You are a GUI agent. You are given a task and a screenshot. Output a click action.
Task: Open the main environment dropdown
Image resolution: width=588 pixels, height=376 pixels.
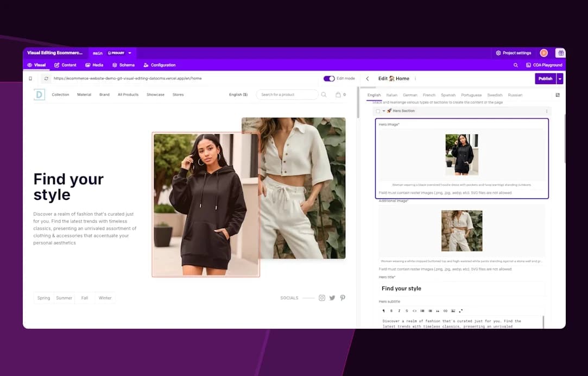tap(130, 53)
